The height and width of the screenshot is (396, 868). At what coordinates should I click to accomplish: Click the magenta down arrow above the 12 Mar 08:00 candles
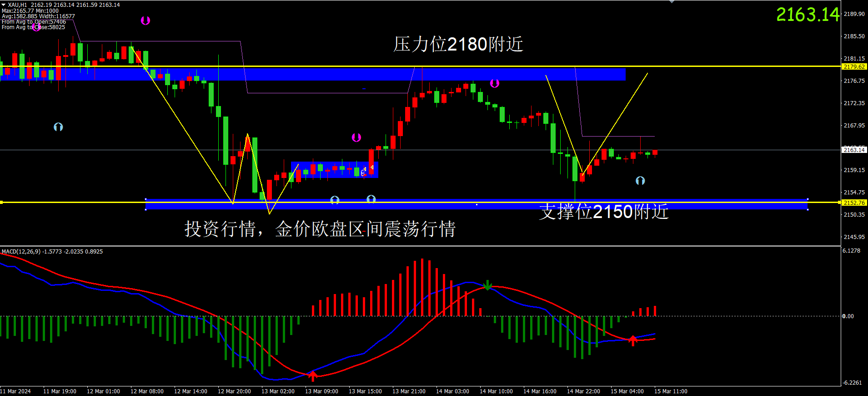[145, 20]
